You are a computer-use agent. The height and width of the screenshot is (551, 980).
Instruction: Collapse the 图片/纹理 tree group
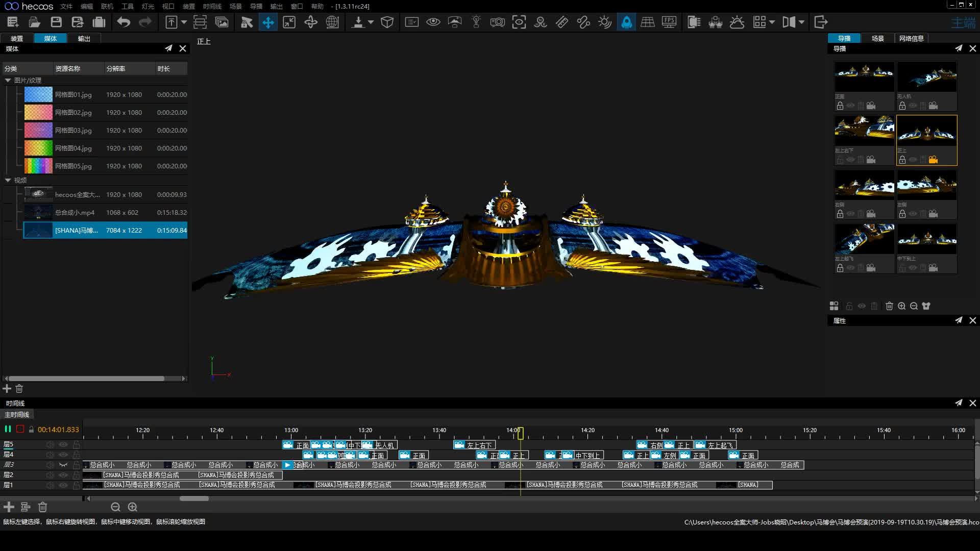click(x=8, y=80)
